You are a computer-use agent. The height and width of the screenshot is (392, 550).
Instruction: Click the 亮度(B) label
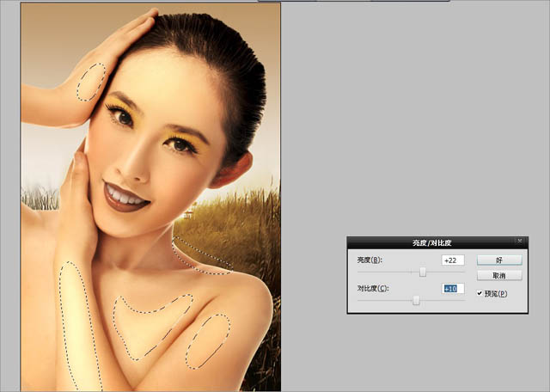(x=370, y=260)
